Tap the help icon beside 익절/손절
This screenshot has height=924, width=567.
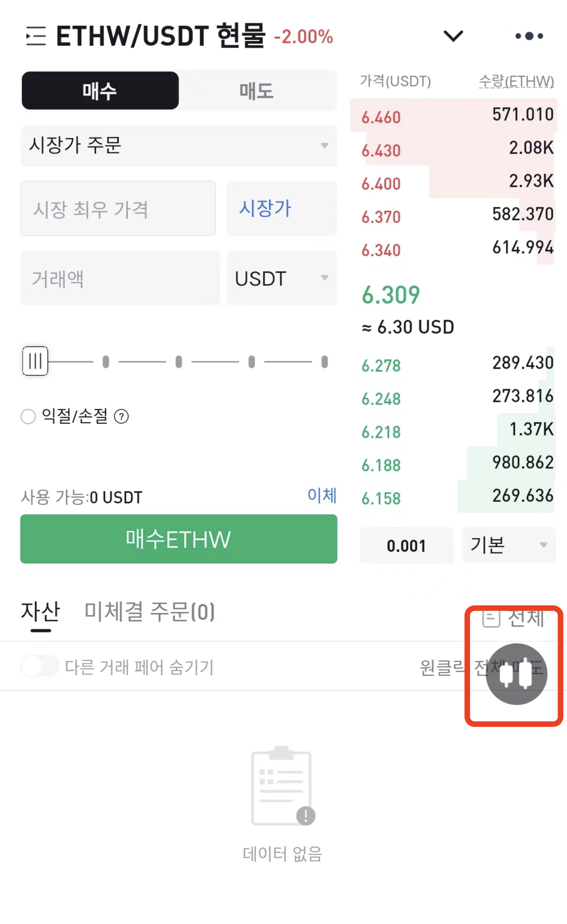(122, 417)
